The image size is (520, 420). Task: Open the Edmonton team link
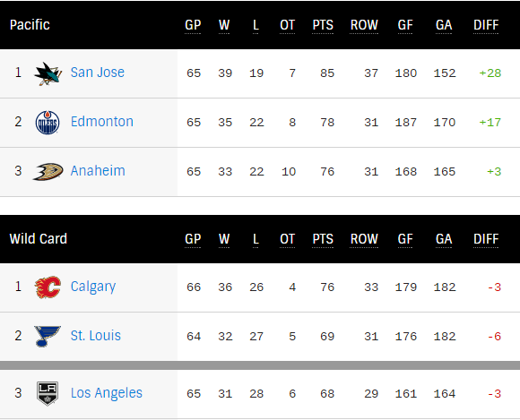pos(102,122)
